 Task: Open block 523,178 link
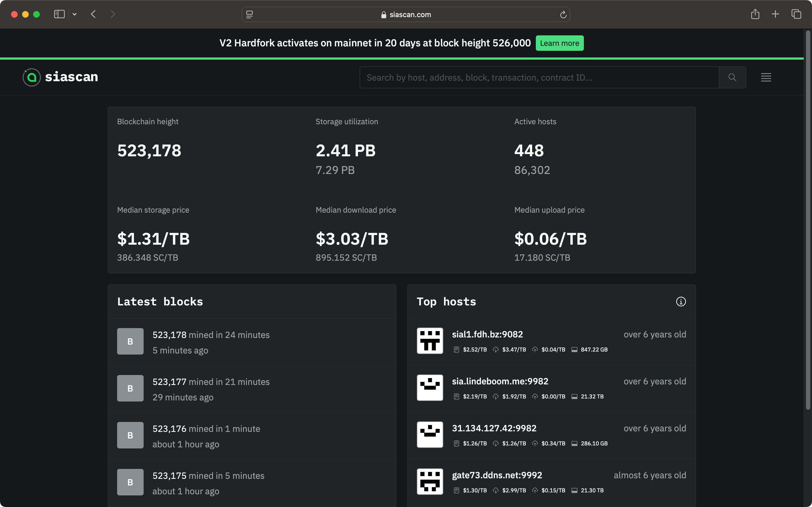coord(169,335)
